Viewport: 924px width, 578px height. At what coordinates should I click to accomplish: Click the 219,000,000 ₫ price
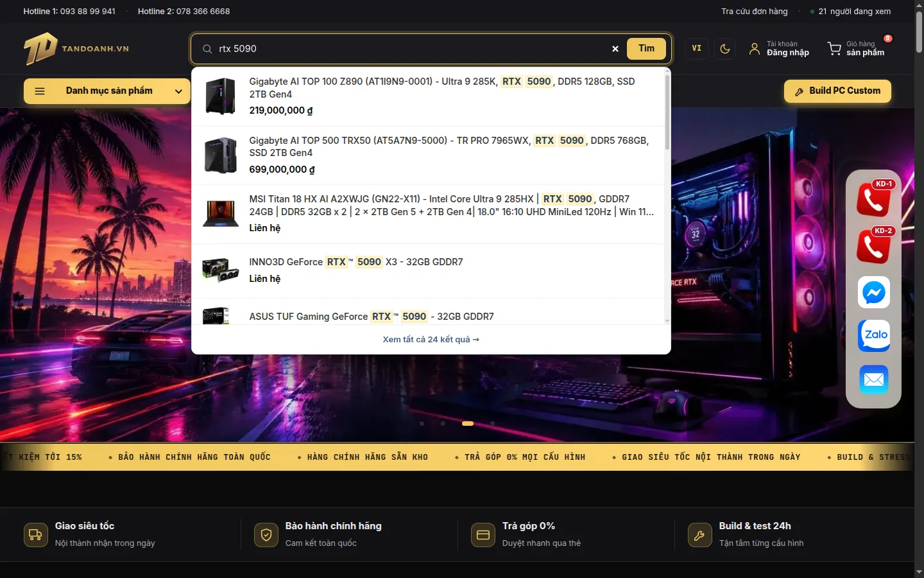[x=281, y=110]
